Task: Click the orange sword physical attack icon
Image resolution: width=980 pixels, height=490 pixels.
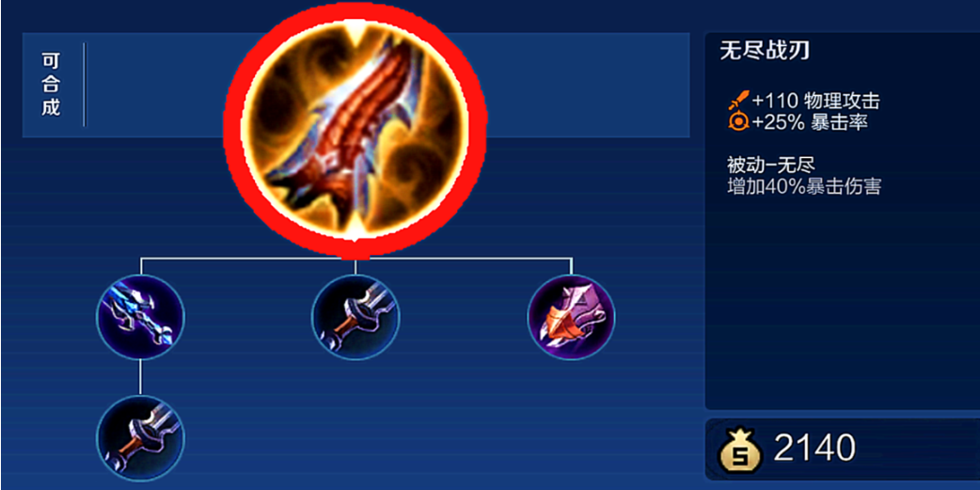Action: pyautogui.click(x=738, y=102)
